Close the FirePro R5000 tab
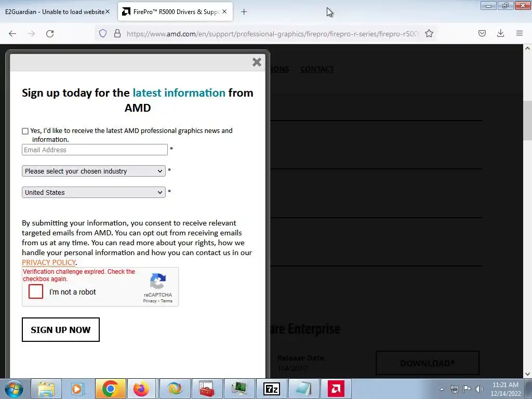 [x=224, y=11]
